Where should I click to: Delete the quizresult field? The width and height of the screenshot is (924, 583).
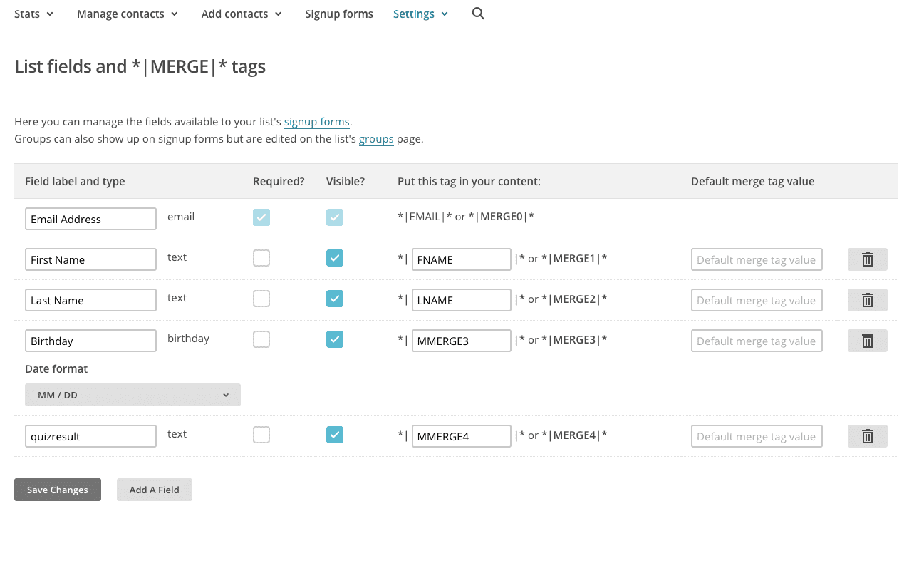click(x=867, y=436)
